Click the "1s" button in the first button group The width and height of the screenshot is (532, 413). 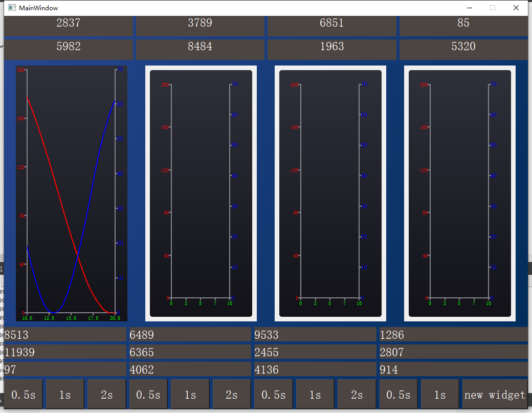(64, 394)
